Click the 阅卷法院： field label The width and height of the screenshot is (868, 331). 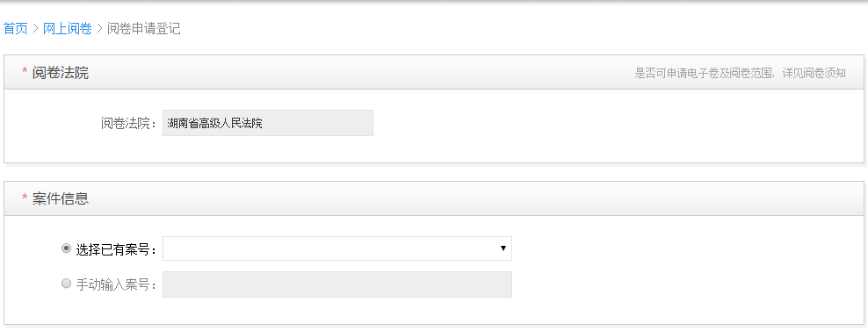click(129, 123)
